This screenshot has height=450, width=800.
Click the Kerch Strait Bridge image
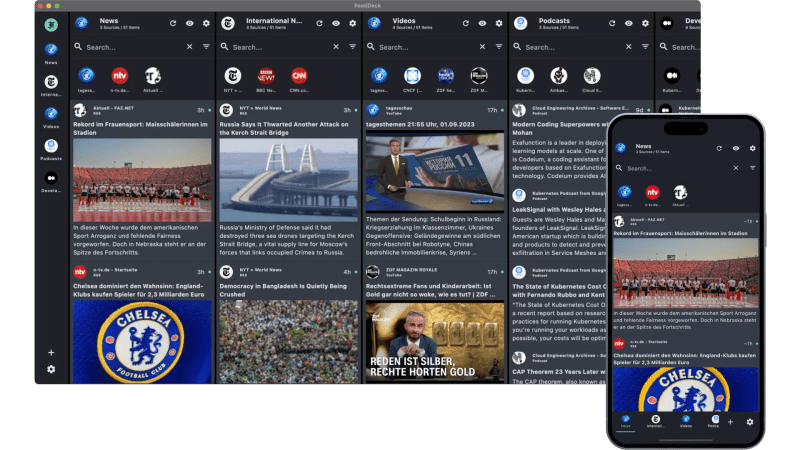288,180
